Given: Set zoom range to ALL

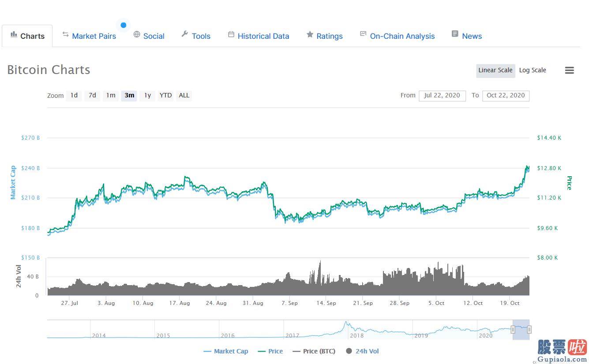Looking at the screenshot, I should coord(184,95).
